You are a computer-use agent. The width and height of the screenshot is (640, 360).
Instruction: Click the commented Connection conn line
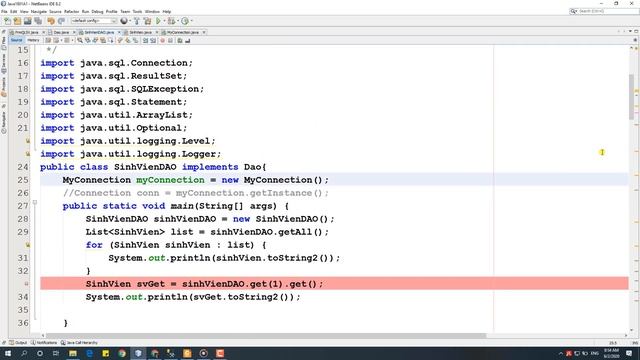click(x=196, y=193)
